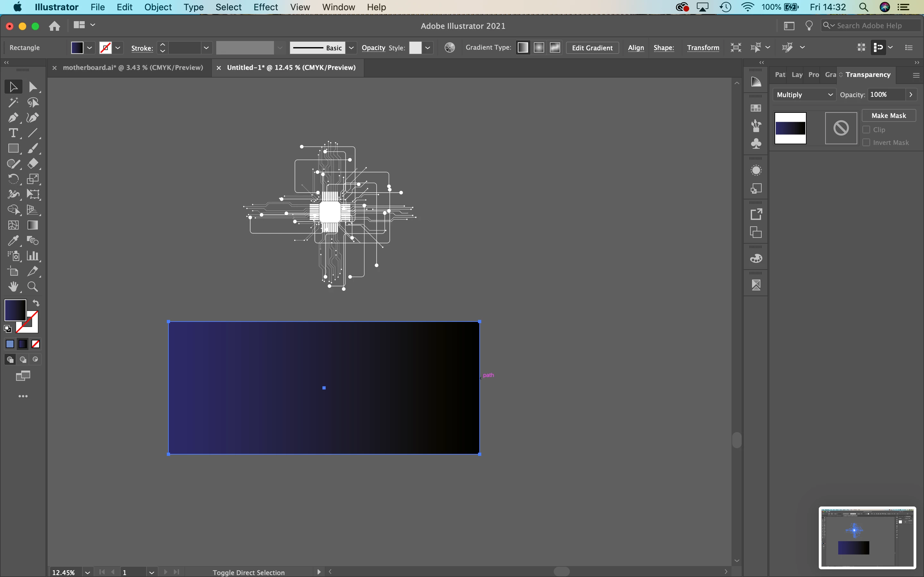Expand the zoom level dropdown at bottom

point(88,572)
